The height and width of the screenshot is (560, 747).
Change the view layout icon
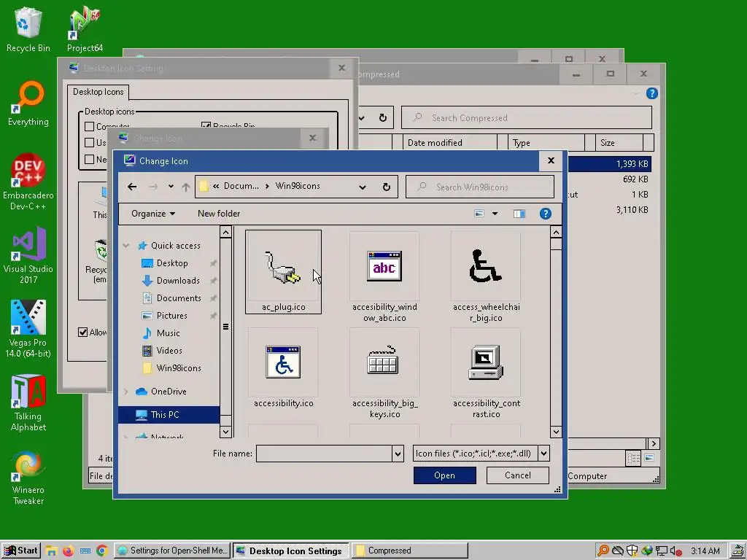[x=479, y=214]
